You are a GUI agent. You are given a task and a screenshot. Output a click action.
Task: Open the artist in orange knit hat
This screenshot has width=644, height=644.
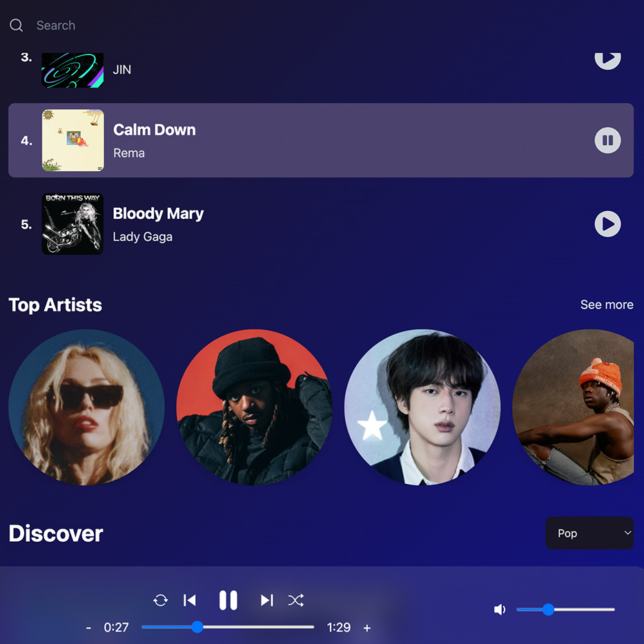coord(574,407)
